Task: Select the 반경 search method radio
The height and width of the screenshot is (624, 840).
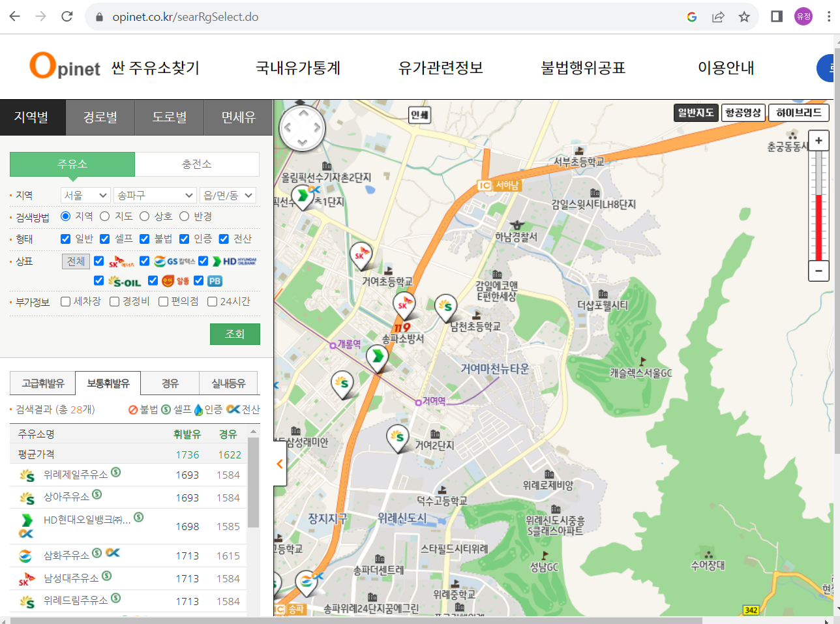Action: coord(184,216)
